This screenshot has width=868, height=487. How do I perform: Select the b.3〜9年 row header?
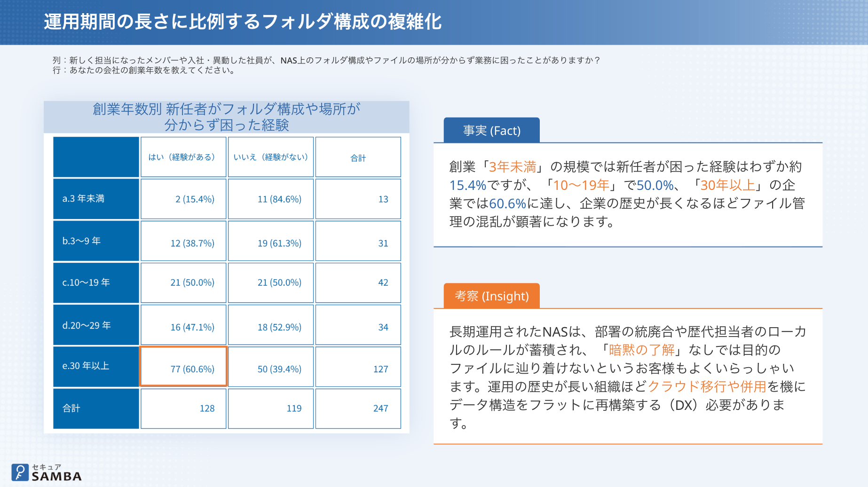96,241
